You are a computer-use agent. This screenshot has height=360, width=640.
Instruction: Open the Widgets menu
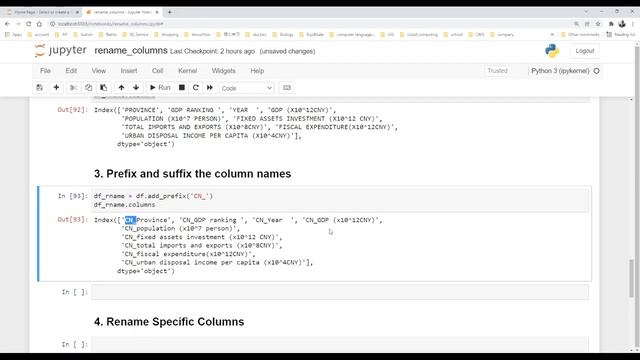click(224, 71)
